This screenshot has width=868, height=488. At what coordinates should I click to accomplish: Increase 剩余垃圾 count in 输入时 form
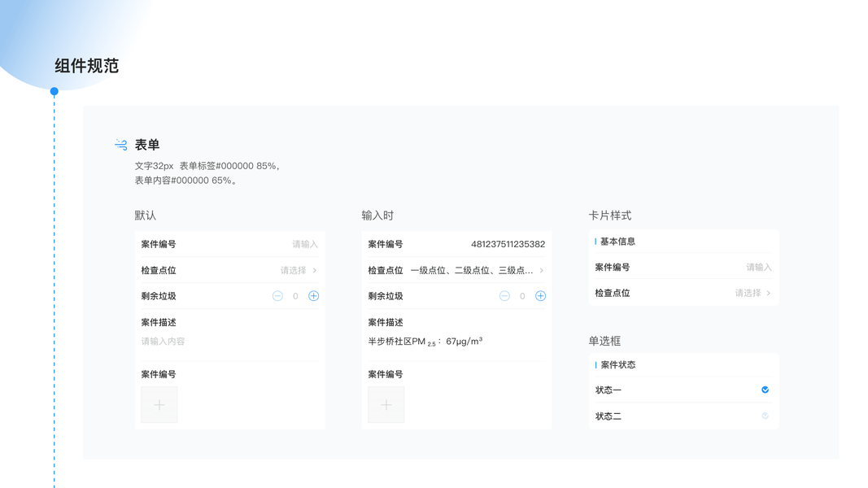(x=540, y=296)
